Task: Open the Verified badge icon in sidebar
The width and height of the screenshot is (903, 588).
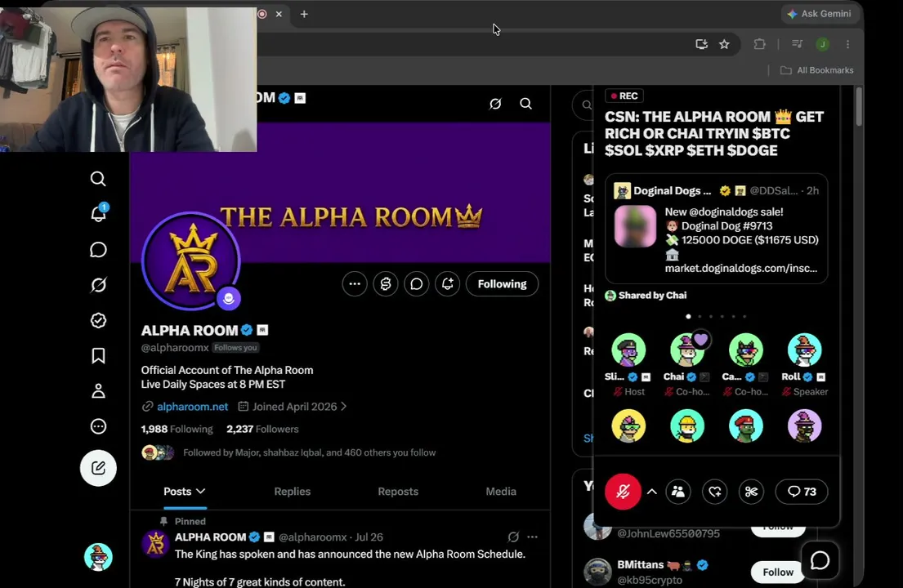Action: coord(98,320)
